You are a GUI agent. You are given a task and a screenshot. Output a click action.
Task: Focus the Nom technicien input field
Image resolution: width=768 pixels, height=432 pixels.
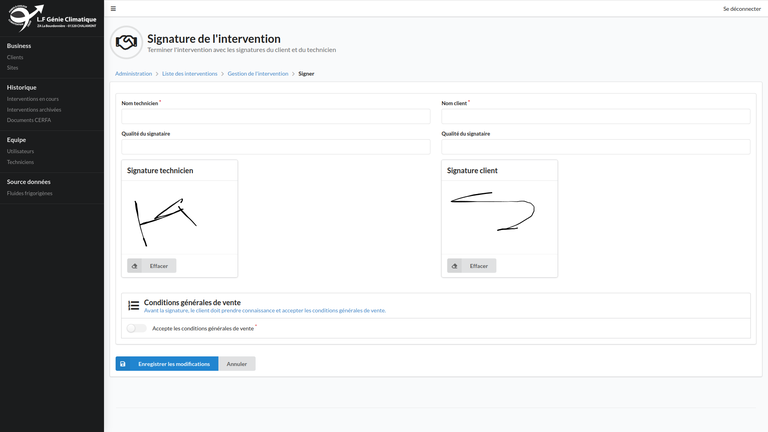(276, 116)
